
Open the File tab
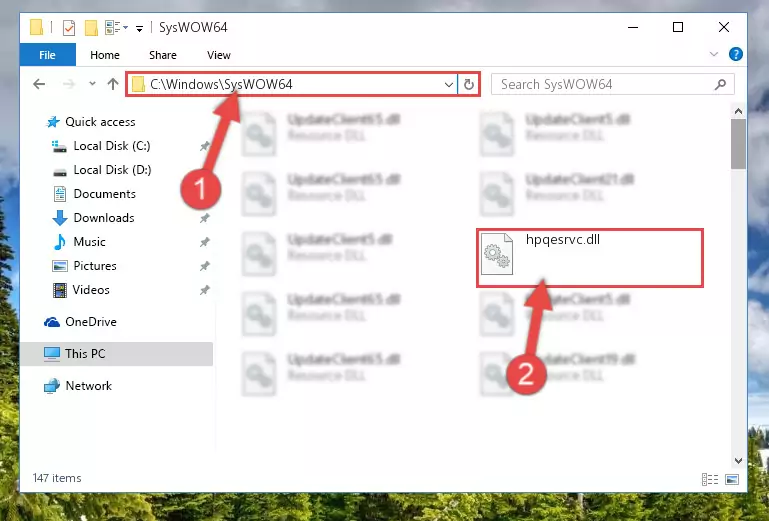point(48,55)
